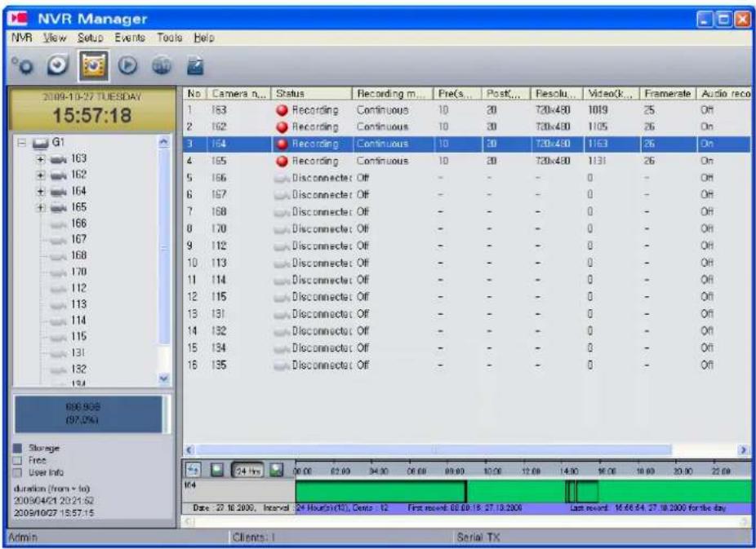This screenshot has height=549, width=756.
Task: Click the green timeline near 04:00
Action: click(377, 492)
